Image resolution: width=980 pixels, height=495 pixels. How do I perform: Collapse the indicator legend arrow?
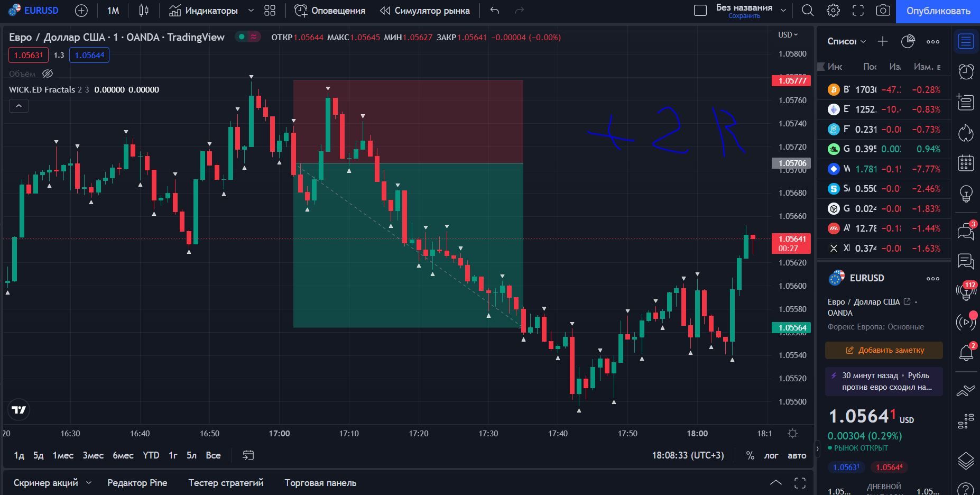point(19,106)
